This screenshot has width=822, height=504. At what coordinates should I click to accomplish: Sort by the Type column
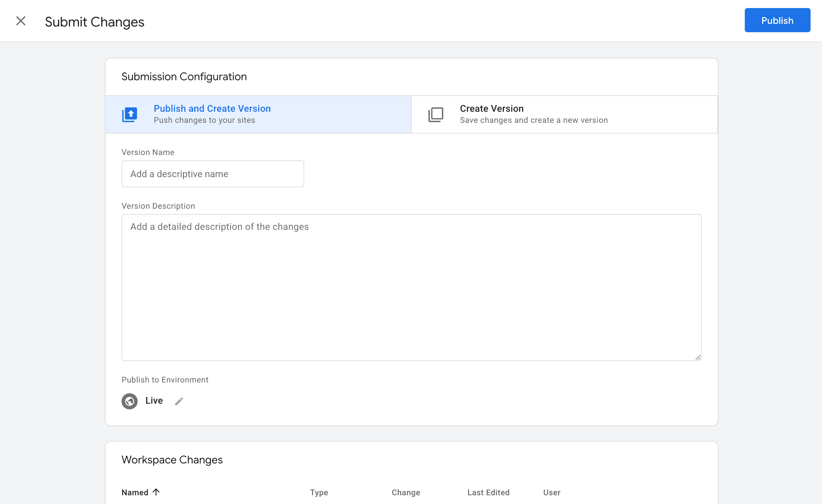[319, 492]
